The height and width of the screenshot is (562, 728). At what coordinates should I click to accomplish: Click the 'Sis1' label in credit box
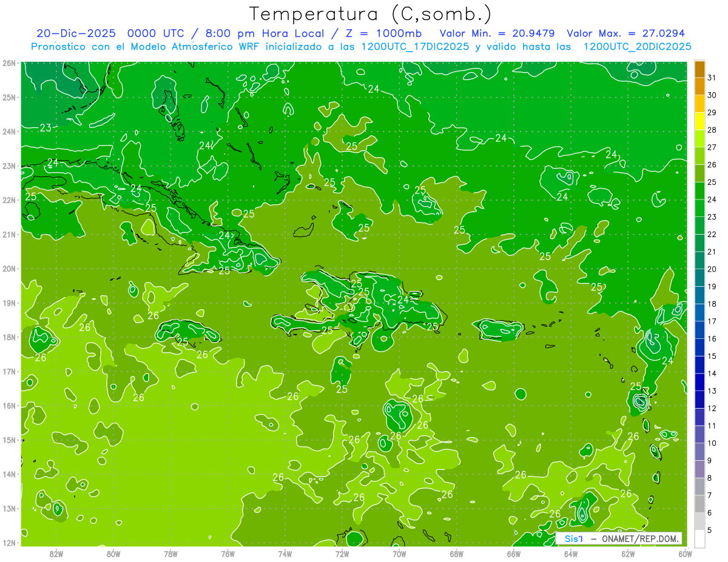tap(573, 538)
